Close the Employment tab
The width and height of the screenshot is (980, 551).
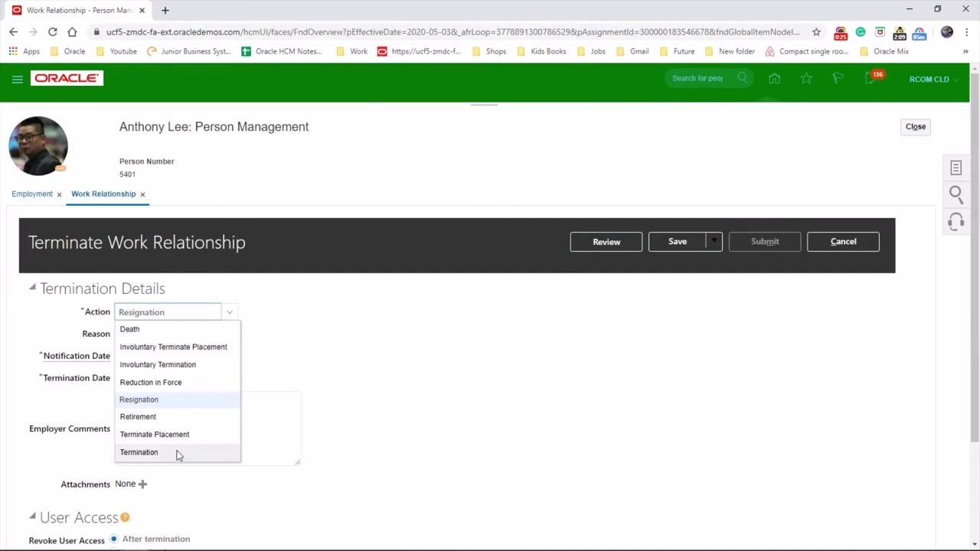click(59, 194)
